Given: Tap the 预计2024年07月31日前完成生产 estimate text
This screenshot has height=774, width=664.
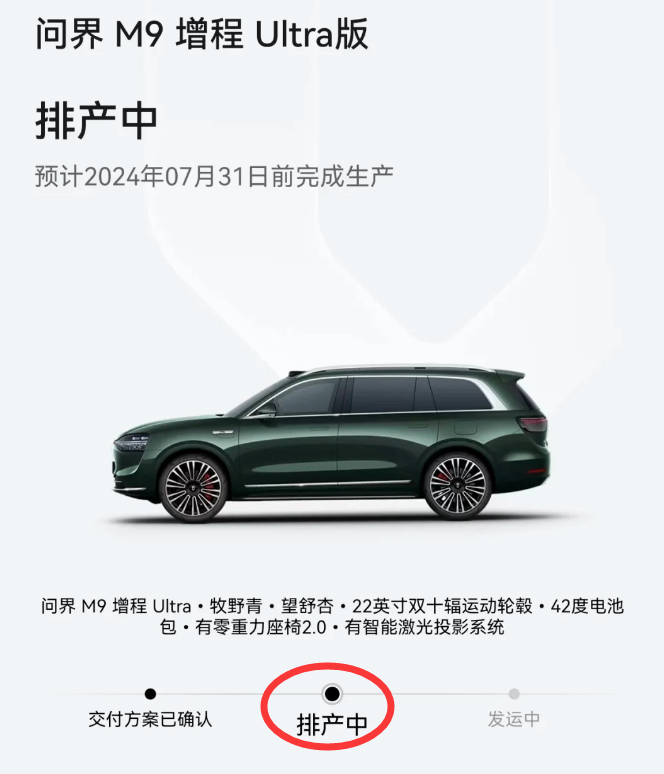Looking at the screenshot, I should pos(214,176).
